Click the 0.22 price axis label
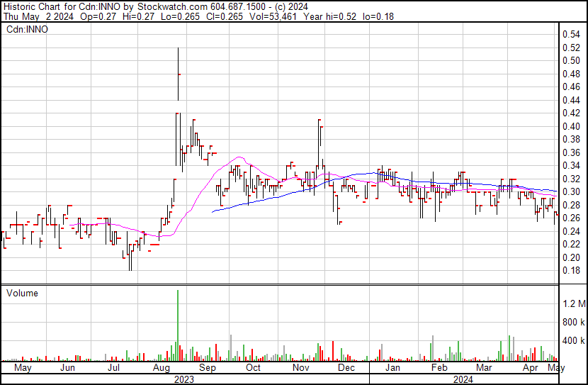This screenshot has width=588, height=385. pos(571,245)
